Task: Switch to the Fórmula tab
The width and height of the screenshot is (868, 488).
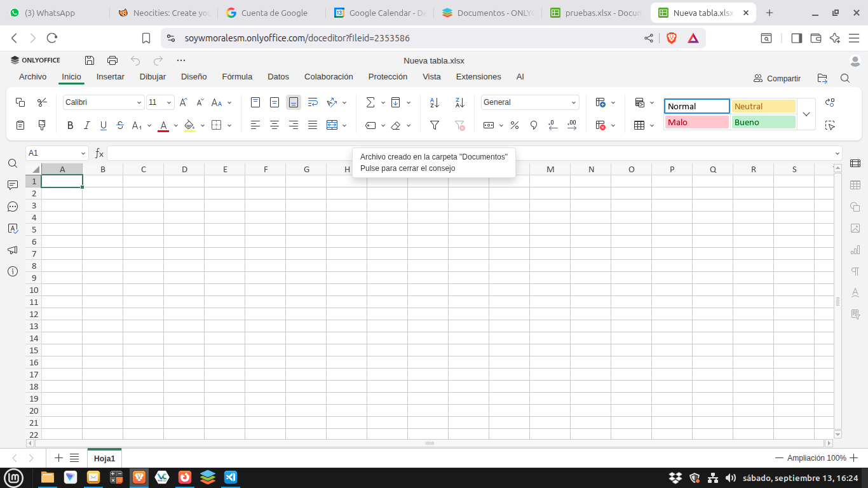Action: pos(237,77)
